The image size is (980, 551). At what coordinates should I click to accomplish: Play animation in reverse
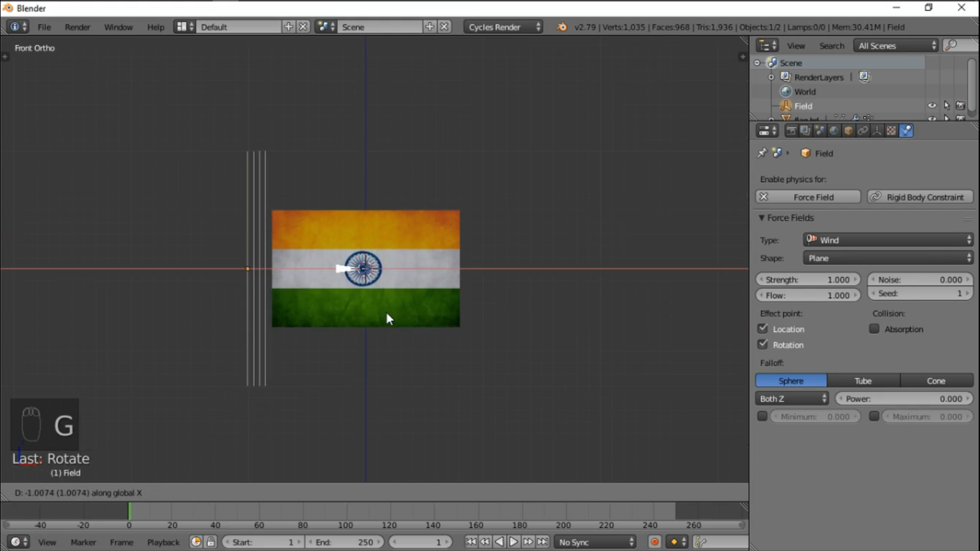pyautogui.click(x=499, y=542)
